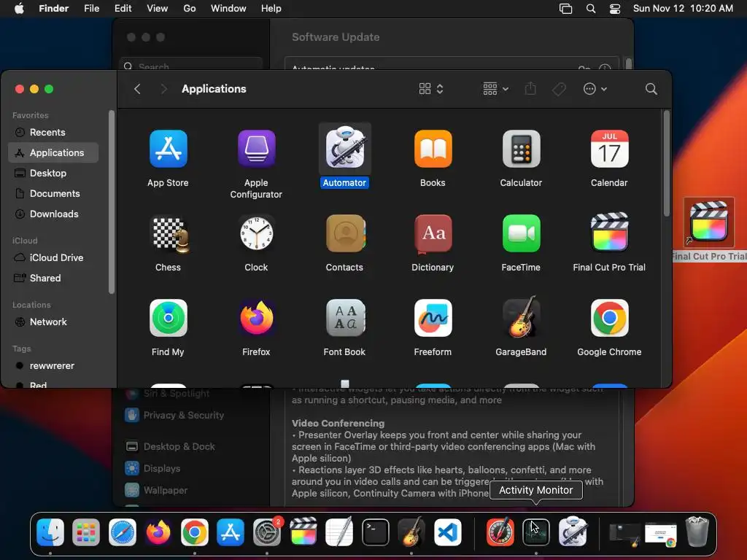This screenshot has height=560, width=747.
Task: Select the Contacts app icon
Action: [x=344, y=234]
